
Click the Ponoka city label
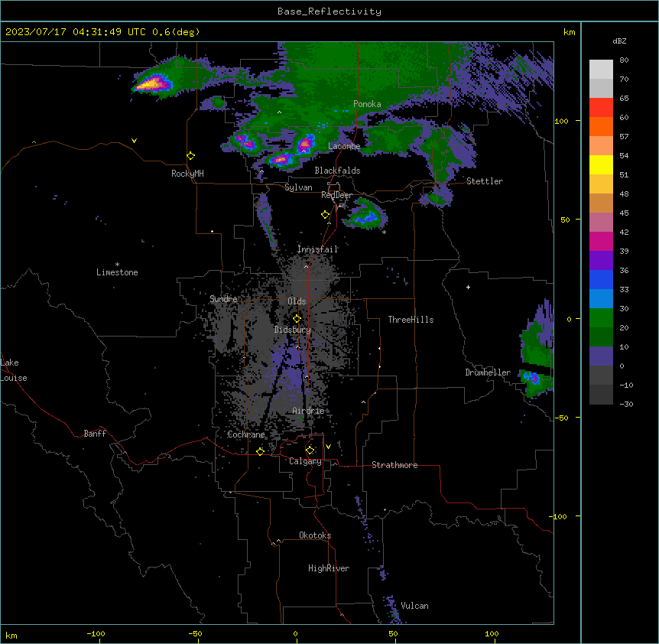367,104
